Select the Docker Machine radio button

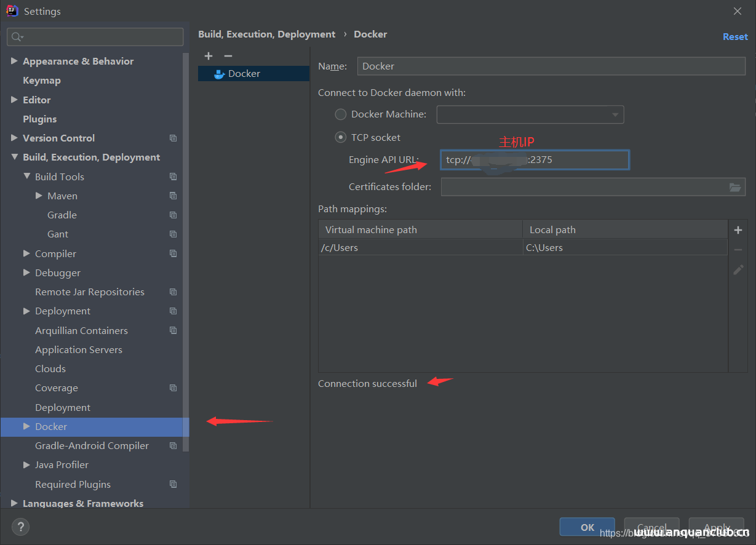(x=341, y=114)
